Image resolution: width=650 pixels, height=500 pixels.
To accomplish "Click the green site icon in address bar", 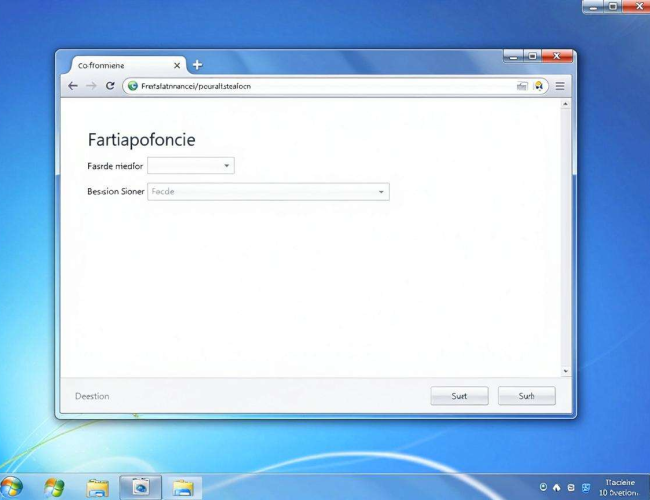I will point(133,86).
